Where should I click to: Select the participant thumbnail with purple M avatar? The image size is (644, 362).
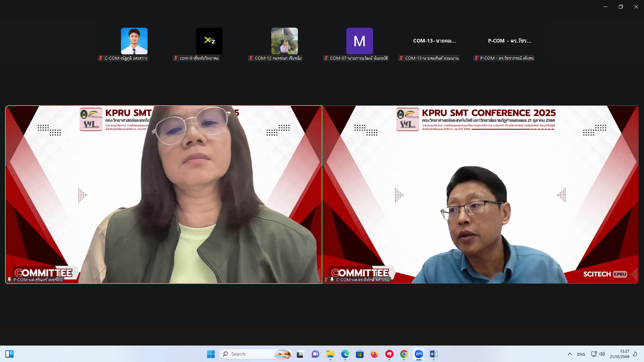359,41
